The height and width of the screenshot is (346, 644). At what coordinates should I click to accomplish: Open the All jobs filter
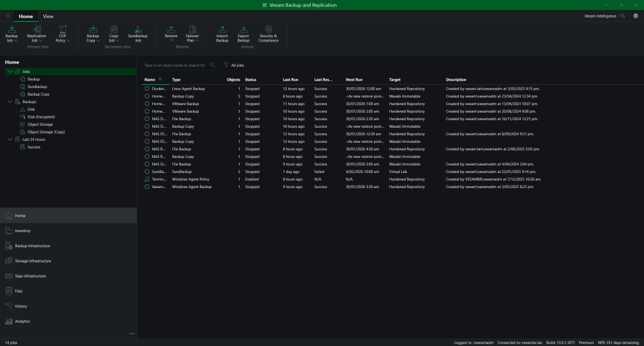[234, 65]
